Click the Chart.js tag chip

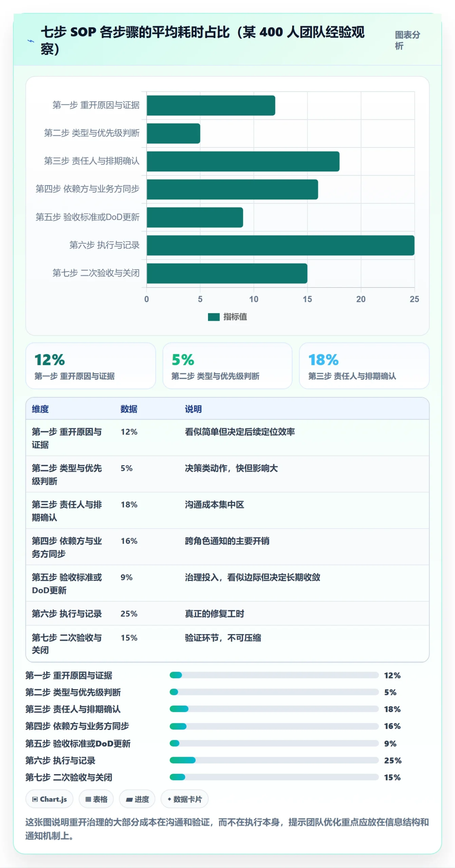(49, 799)
